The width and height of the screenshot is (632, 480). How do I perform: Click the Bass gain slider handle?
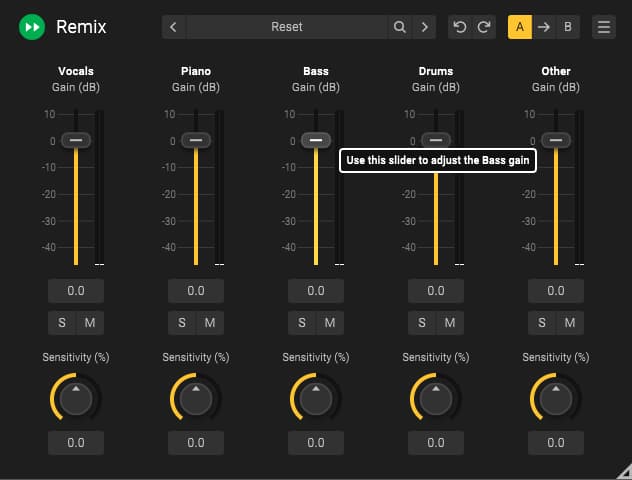316,140
